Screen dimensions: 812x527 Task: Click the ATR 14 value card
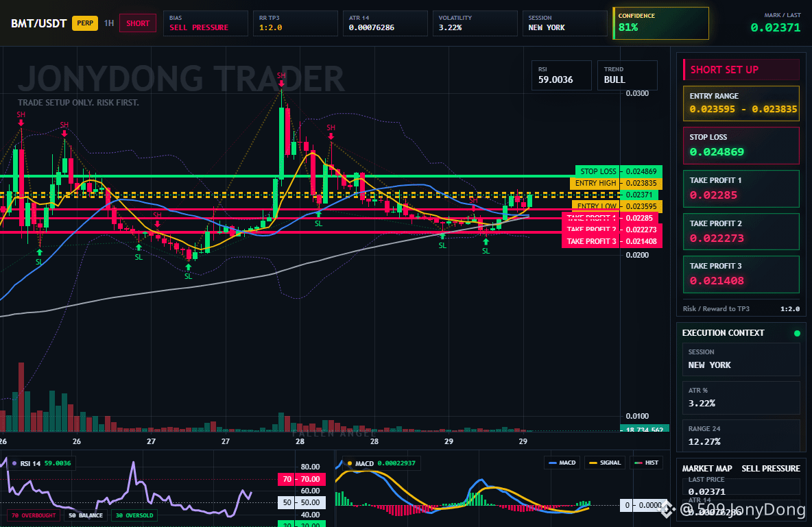[385, 23]
